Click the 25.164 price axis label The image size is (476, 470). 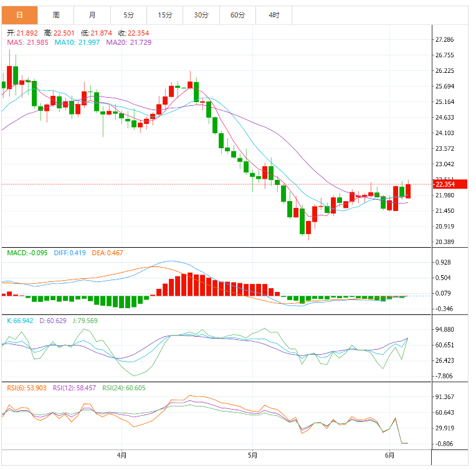444,102
